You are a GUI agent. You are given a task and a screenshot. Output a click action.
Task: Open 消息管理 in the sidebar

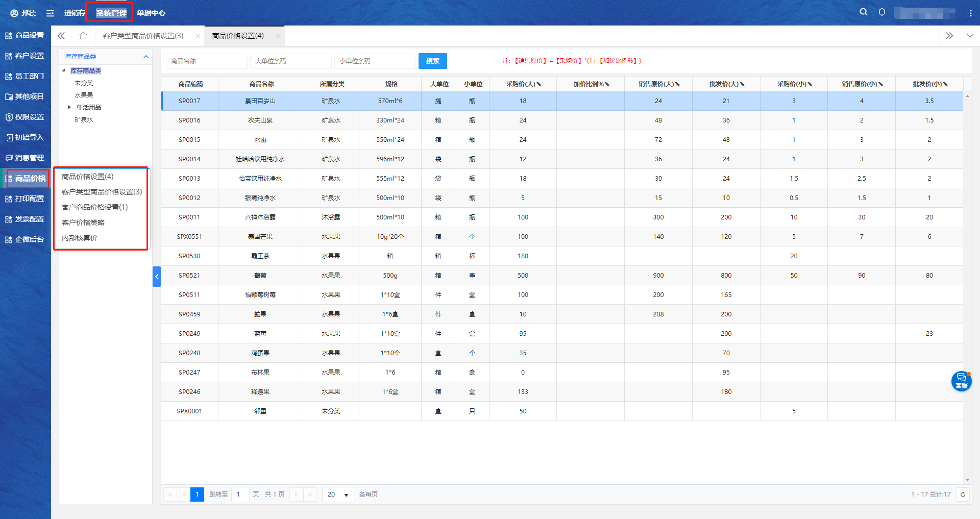click(x=25, y=158)
